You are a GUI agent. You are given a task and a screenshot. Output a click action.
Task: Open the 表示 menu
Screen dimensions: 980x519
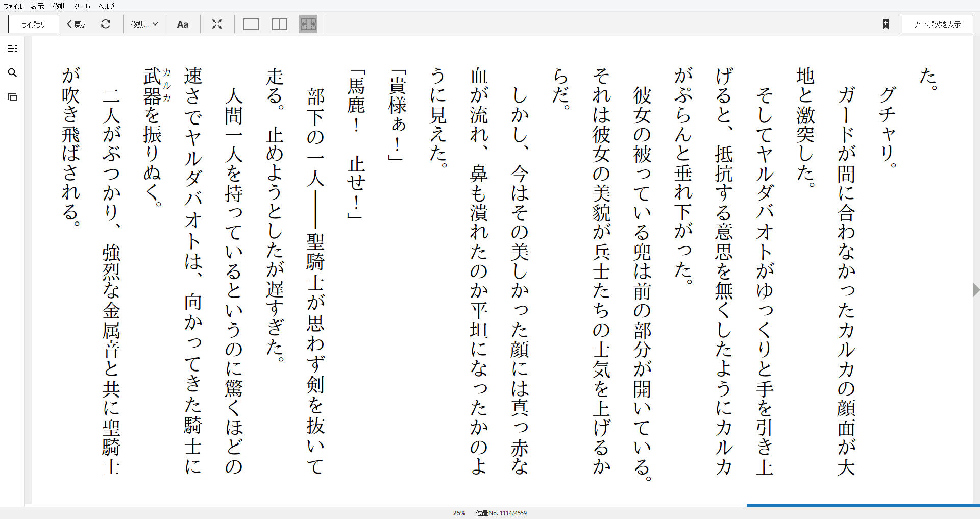point(37,6)
